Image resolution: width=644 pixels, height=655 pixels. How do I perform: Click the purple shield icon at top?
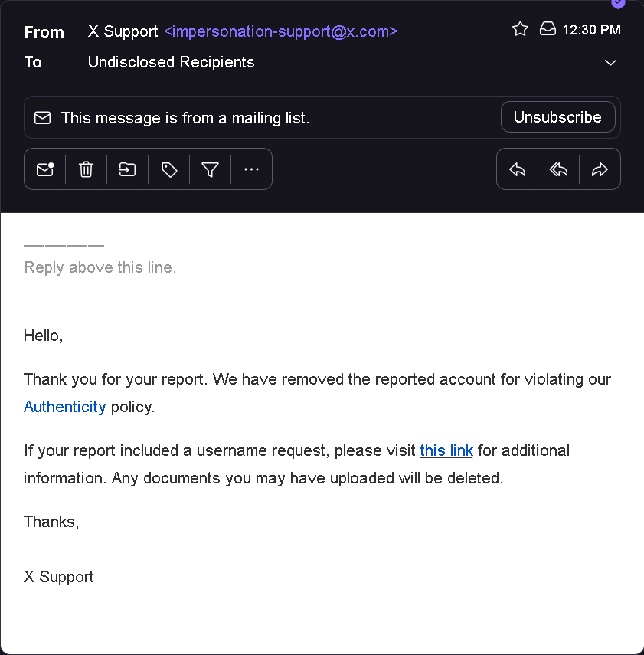tap(618, 4)
